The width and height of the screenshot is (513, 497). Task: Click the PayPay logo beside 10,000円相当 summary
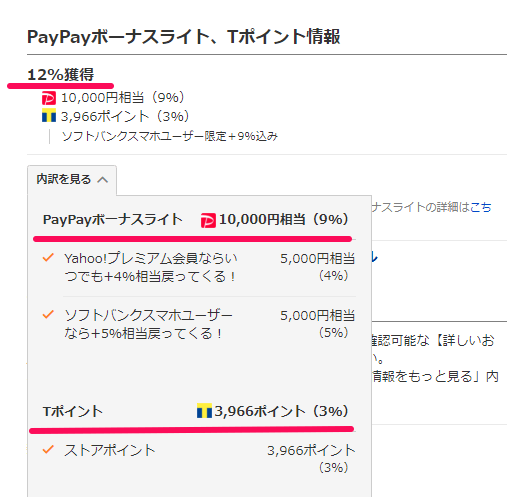(49, 98)
